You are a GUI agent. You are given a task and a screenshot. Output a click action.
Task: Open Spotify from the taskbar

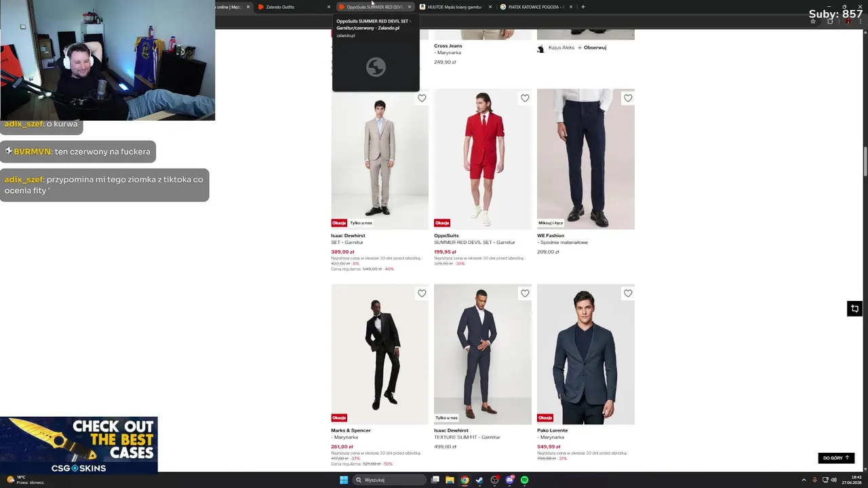click(525, 480)
